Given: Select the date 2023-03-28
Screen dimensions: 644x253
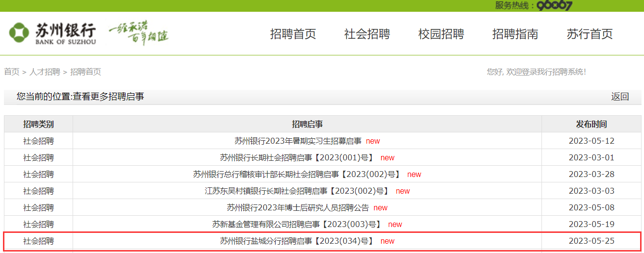Looking at the screenshot, I should pos(592,174).
